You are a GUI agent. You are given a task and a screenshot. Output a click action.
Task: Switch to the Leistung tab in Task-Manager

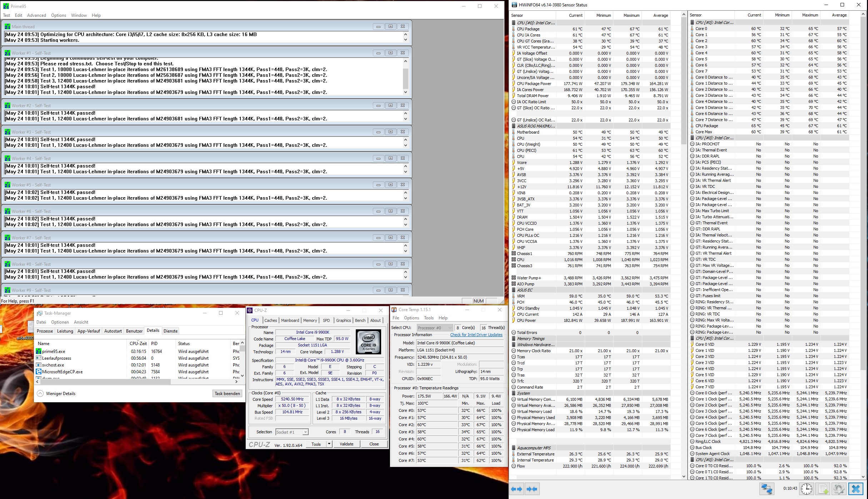[65, 331]
